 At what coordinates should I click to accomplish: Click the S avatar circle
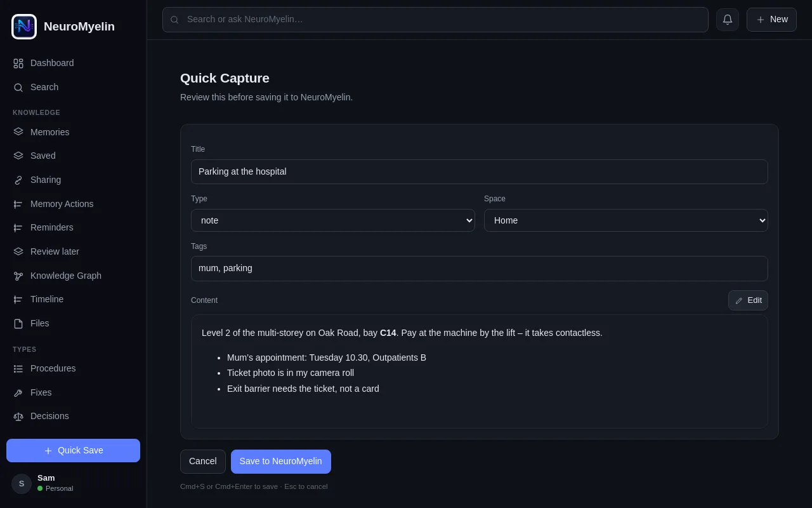tap(22, 484)
